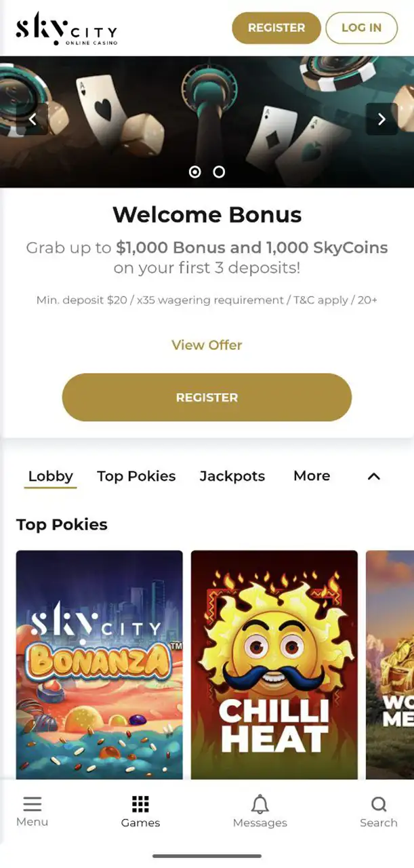This screenshot has width=414, height=868.
Task: Open the hamburger Menu icon
Action: coord(32,805)
